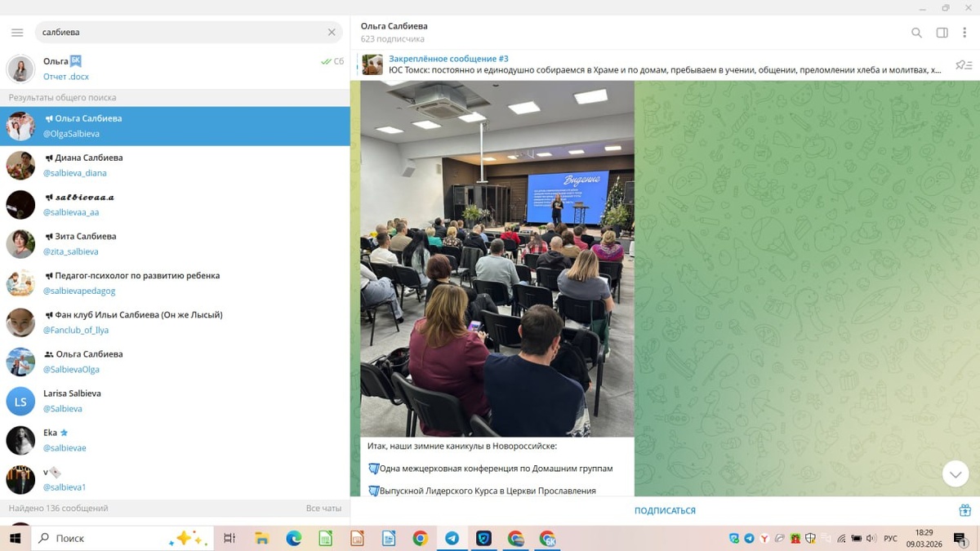Jump to bottom with the down-arrow button
The height and width of the screenshot is (551, 980).
955,473
